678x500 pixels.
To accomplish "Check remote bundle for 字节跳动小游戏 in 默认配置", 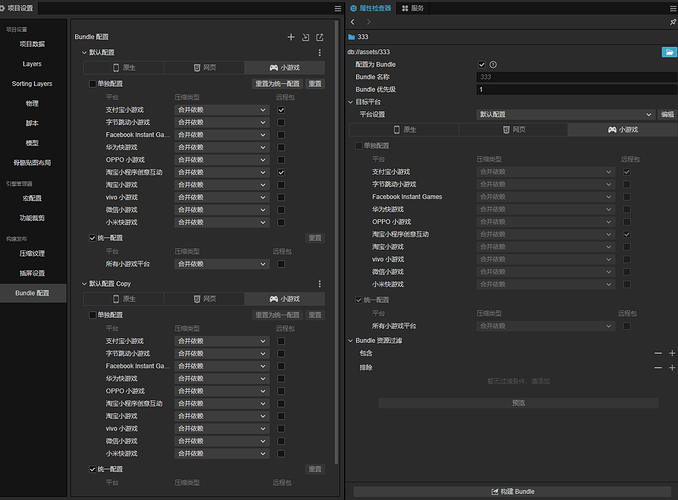I will [x=281, y=122].
